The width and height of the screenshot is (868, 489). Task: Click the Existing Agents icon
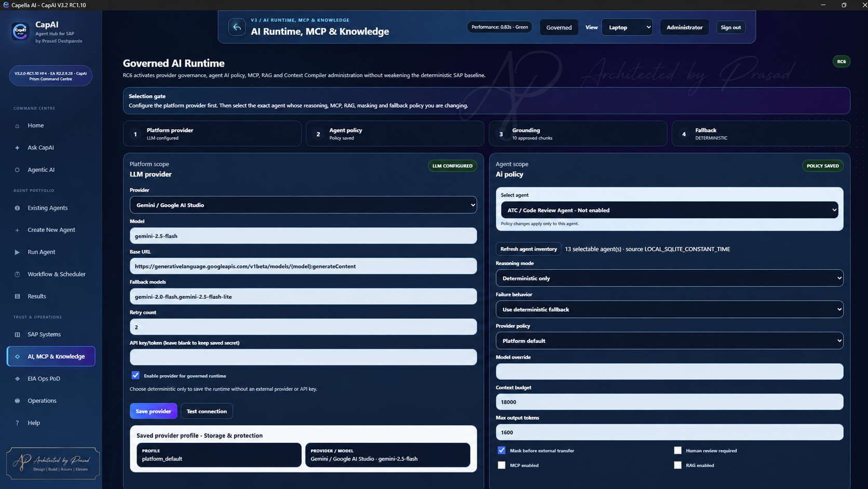(x=17, y=208)
